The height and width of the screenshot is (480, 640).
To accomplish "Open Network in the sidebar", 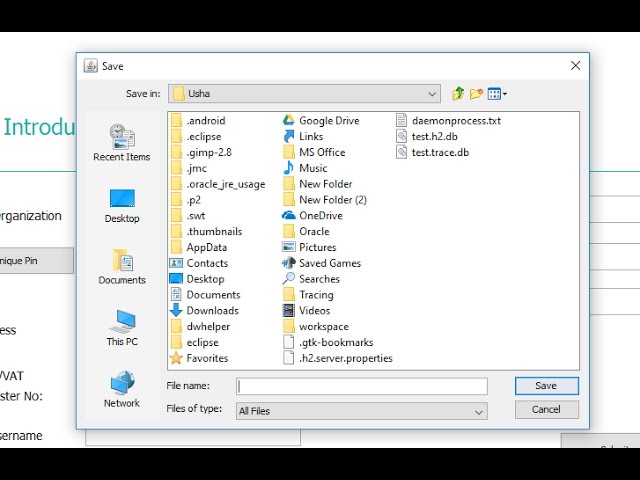I will pos(122,390).
